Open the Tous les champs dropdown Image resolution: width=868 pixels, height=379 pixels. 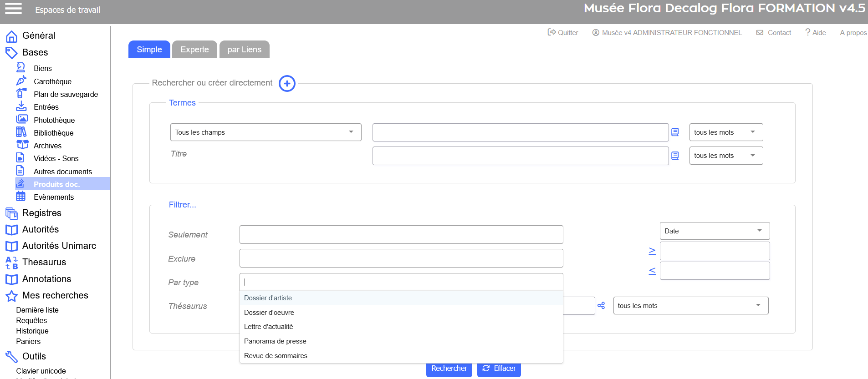pos(266,132)
